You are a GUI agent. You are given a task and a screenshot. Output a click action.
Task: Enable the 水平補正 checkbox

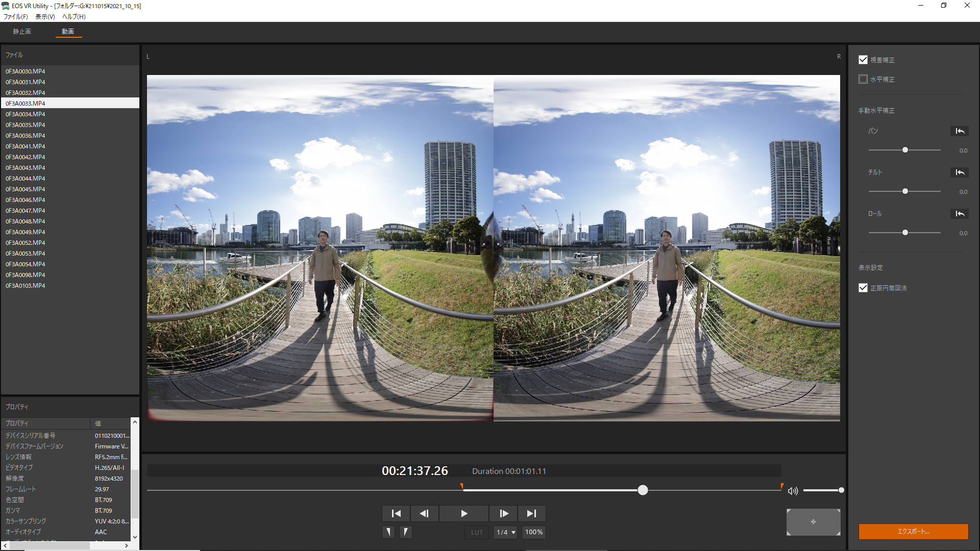(x=863, y=79)
